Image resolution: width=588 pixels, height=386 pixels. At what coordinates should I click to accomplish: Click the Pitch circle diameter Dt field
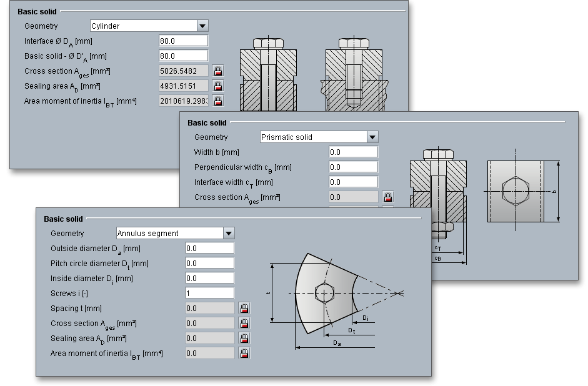(x=209, y=263)
